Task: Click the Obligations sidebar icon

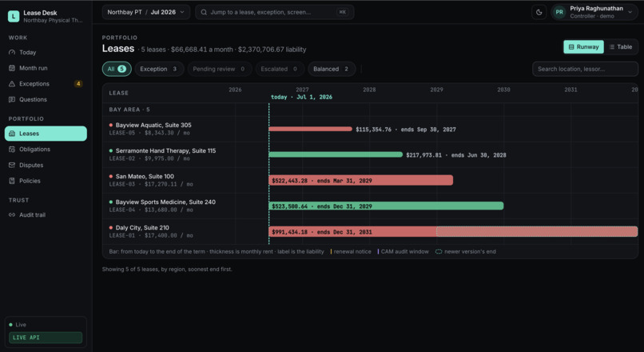Action: click(x=12, y=150)
